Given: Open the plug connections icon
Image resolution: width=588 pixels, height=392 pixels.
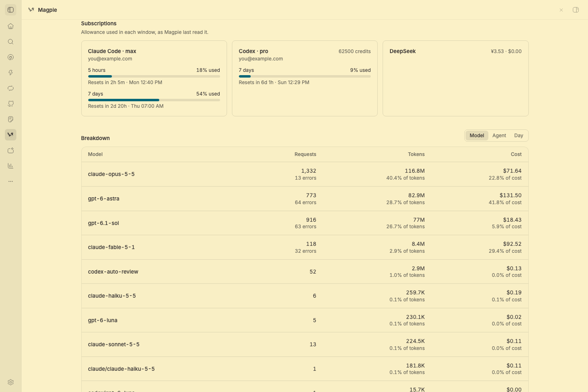Looking at the screenshot, I should pyautogui.click(x=11, y=57).
